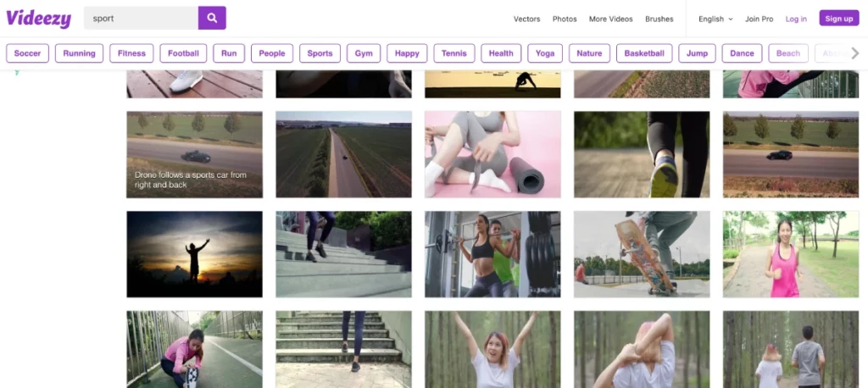
Task: Select the Yoga tag
Action: click(545, 53)
